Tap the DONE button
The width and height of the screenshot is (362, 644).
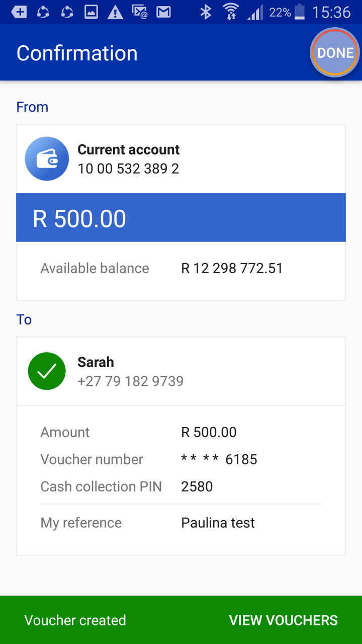(335, 53)
